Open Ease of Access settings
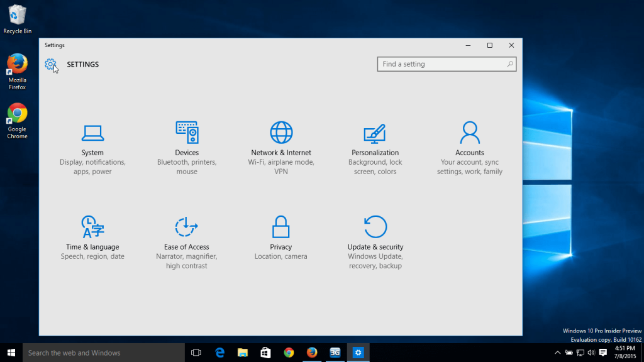Screen dimensions: 644x362 186,243
